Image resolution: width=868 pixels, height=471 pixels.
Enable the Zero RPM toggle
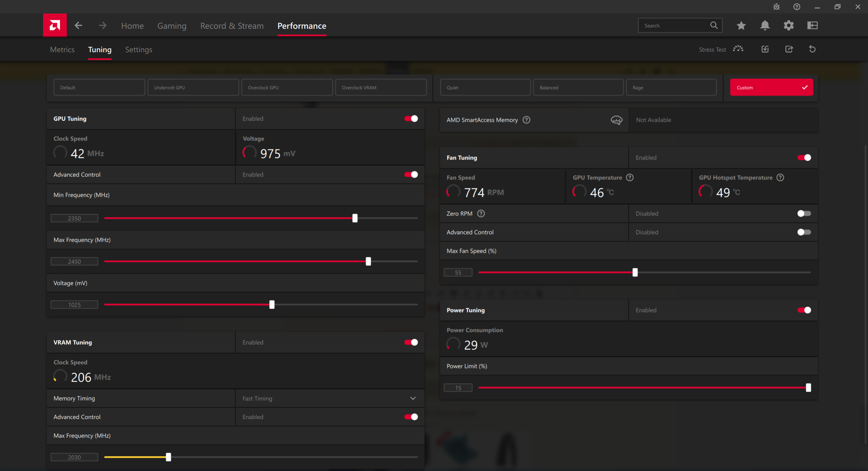coord(804,213)
